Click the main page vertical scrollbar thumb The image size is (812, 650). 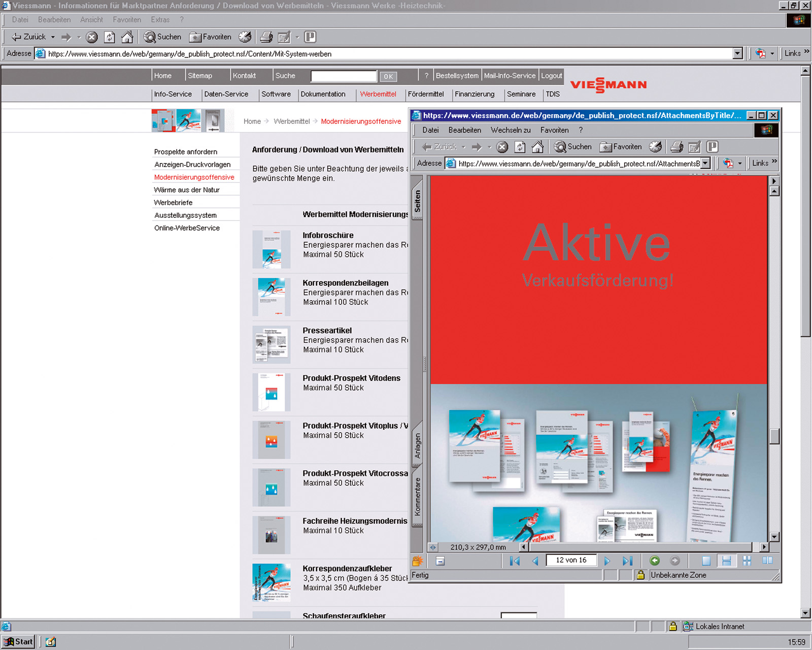(x=806, y=206)
